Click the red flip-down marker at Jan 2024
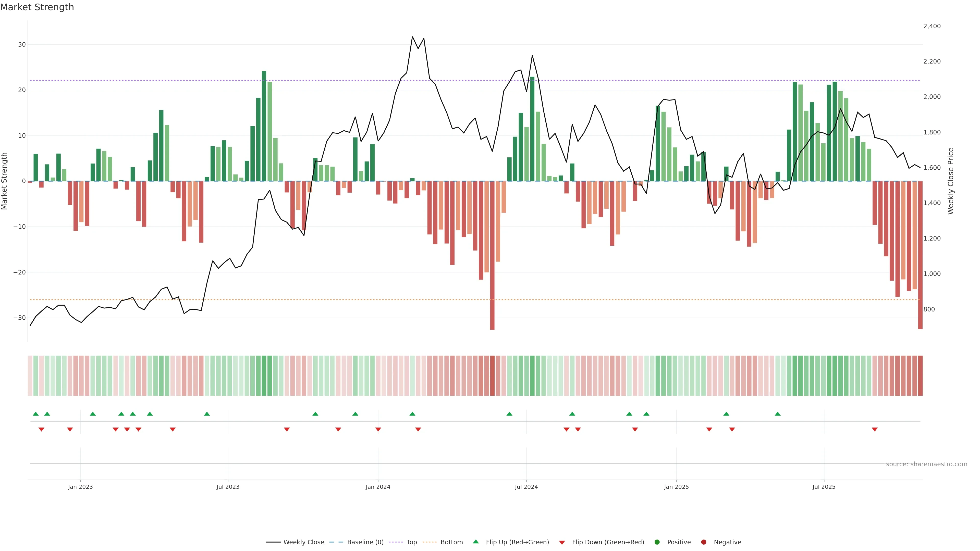 pyautogui.click(x=378, y=429)
